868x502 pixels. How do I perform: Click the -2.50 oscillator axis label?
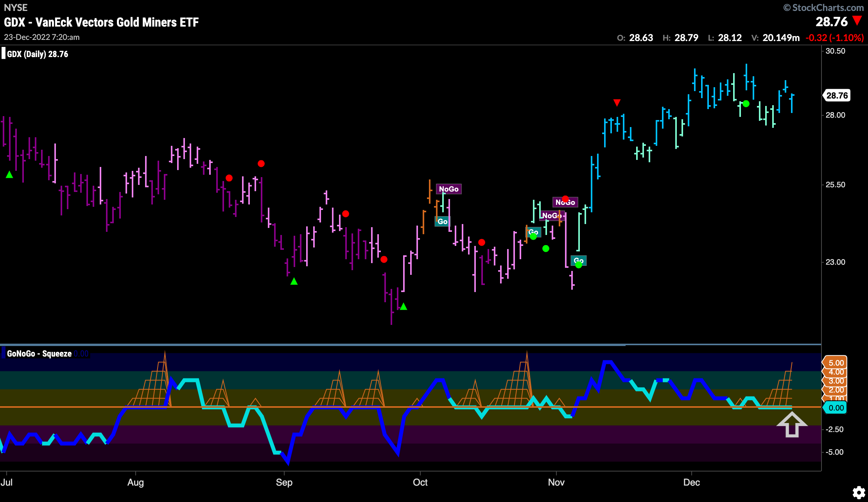point(835,429)
